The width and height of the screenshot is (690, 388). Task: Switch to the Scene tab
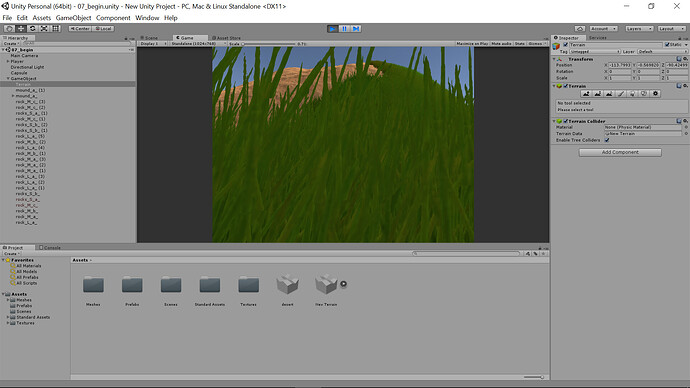tap(150, 38)
